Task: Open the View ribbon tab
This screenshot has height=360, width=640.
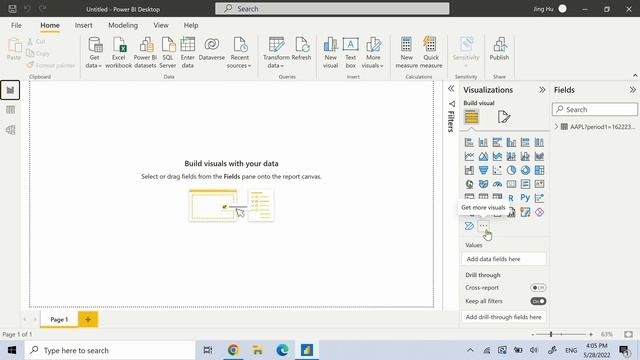Action: [161, 25]
